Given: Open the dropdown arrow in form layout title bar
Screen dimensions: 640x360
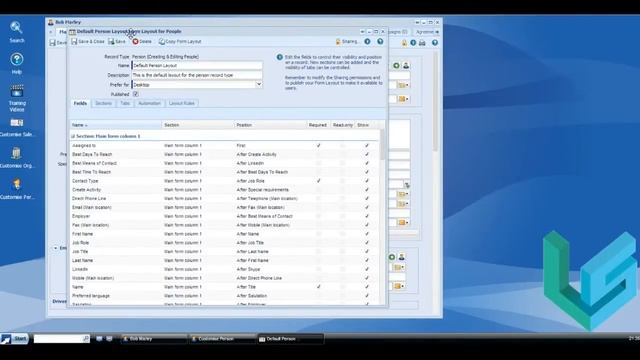Looking at the screenshot, I should (x=362, y=31).
